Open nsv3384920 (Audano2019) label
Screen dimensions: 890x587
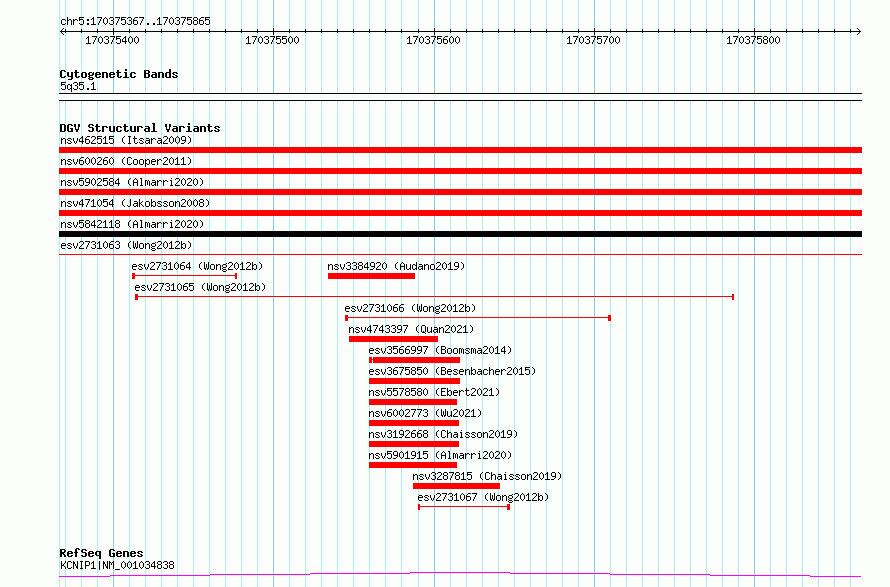[x=396, y=266]
